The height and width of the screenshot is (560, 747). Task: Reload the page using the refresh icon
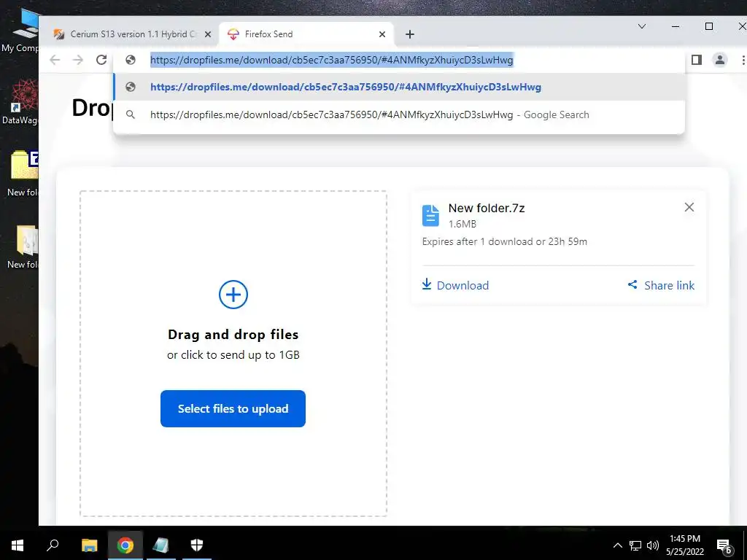tap(101, 60)
